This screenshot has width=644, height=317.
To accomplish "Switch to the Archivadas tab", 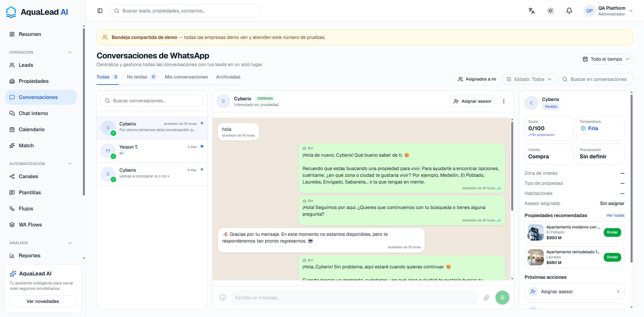I will [x=228, y=77].
